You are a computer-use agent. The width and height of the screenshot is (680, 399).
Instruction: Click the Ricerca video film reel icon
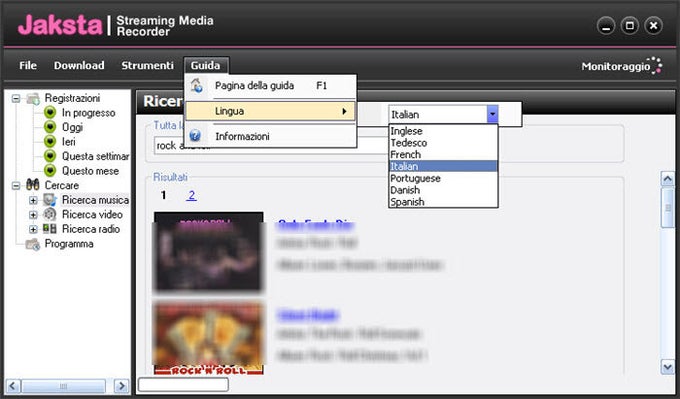point(50,214)
